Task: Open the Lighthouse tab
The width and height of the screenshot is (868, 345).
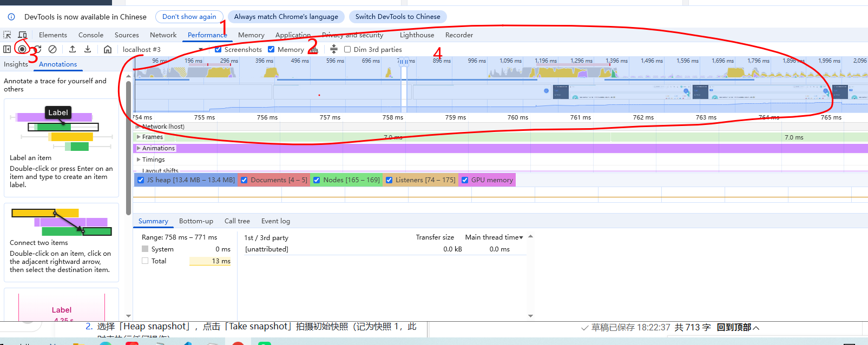Action: [417, 35]
